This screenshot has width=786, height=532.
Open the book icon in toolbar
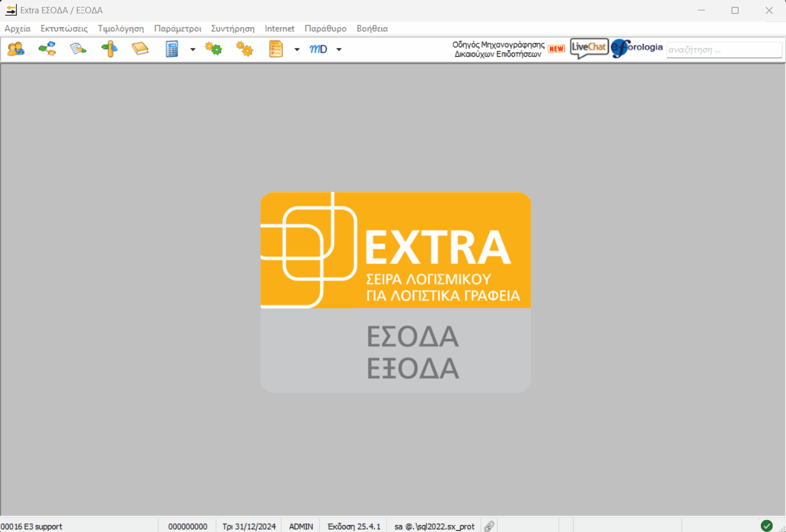click(x=140, y=49)
